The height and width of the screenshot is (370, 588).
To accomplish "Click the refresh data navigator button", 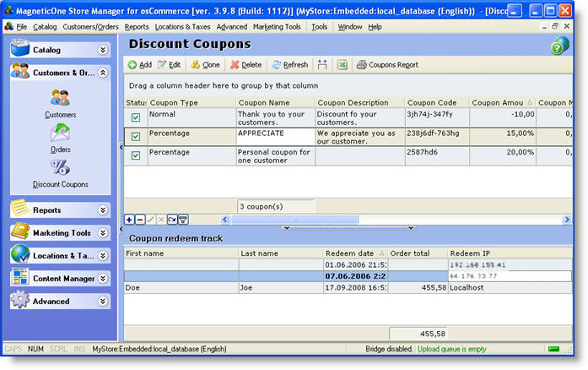I will [172, 220].
